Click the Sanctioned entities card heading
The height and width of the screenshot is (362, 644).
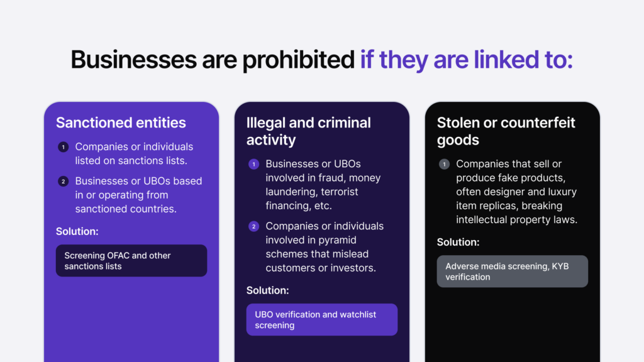(x=121, y=123)
